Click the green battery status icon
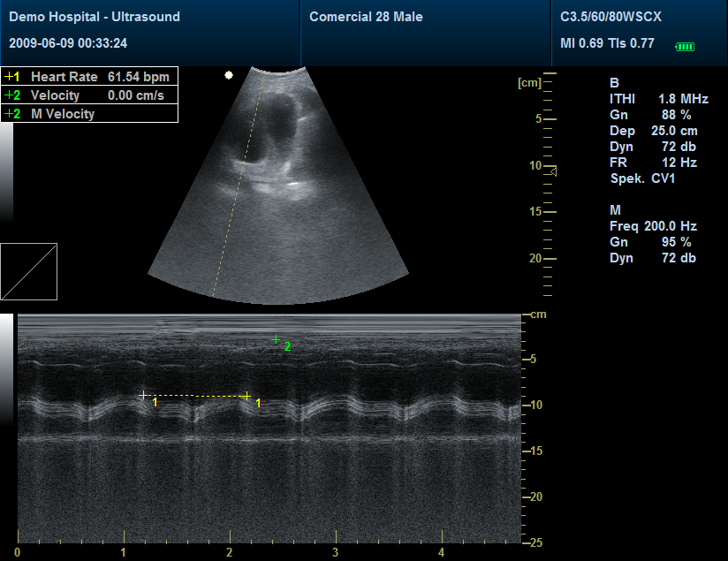This screenshot has height=561, width=728. click(685, 46)
